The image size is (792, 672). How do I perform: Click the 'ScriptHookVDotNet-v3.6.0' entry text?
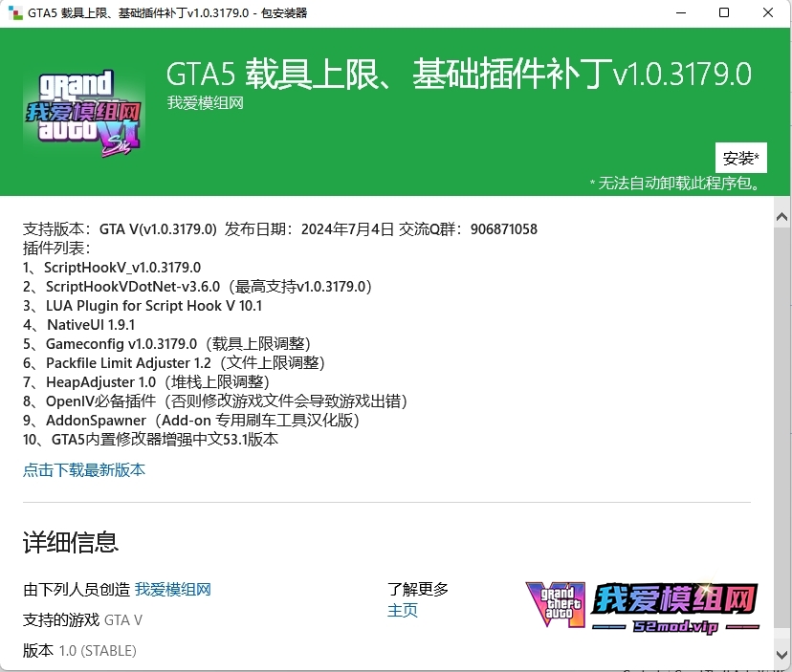click(133, 287)
